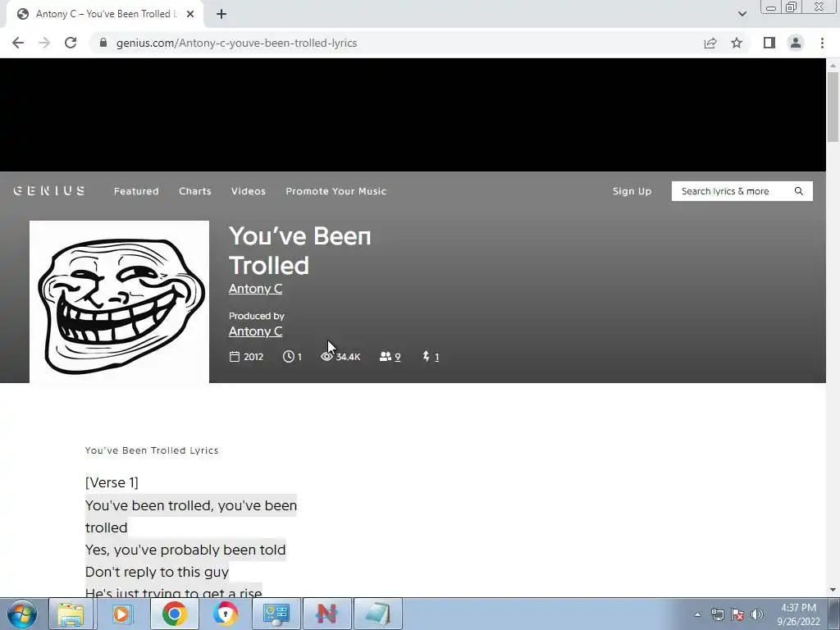Click the "[Verse 1]" heading text
This screenshot has width=840, height=630.
pyautogui.click(x=112, y=482)
